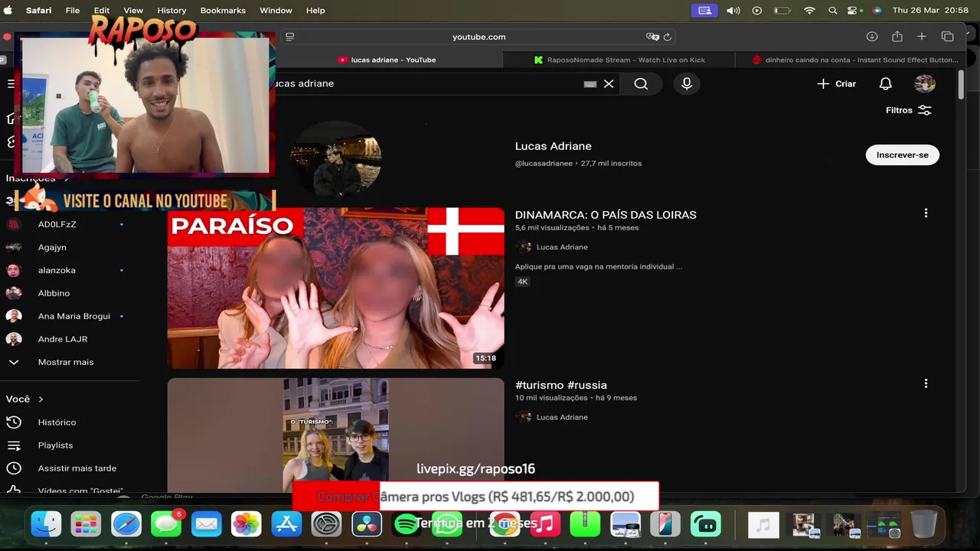This screenshot has width=980, height=551.
Task: Select the lucas adriane YouTube tab
Action: pyautogui.click(x=387, y=60)
